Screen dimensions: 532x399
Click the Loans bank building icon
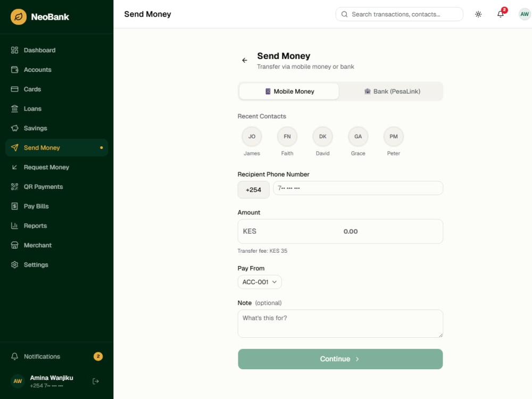tap(14, 109)
